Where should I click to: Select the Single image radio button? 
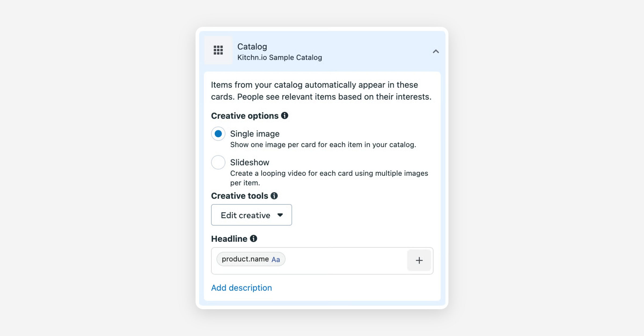click(x=218, y=134)
